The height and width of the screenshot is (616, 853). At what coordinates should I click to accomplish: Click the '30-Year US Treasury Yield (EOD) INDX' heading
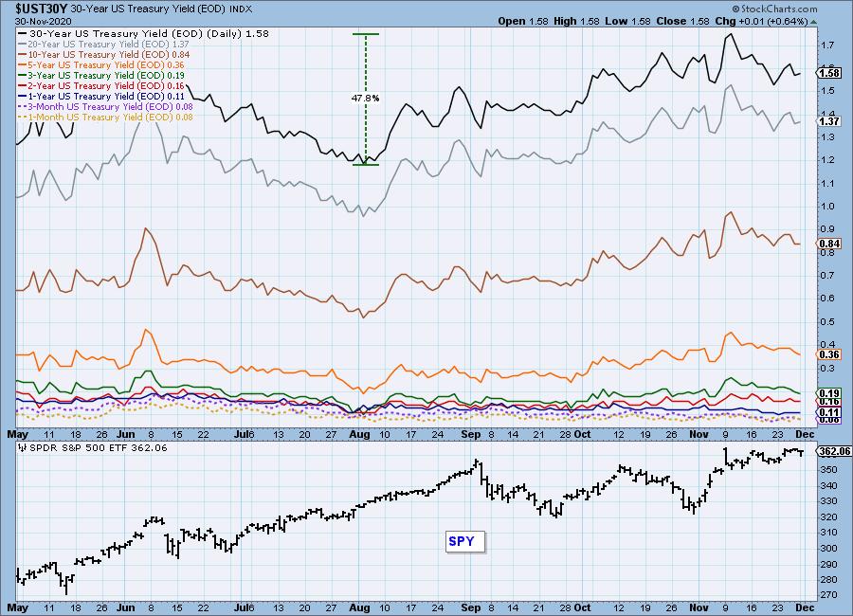(x=161, y=9)
